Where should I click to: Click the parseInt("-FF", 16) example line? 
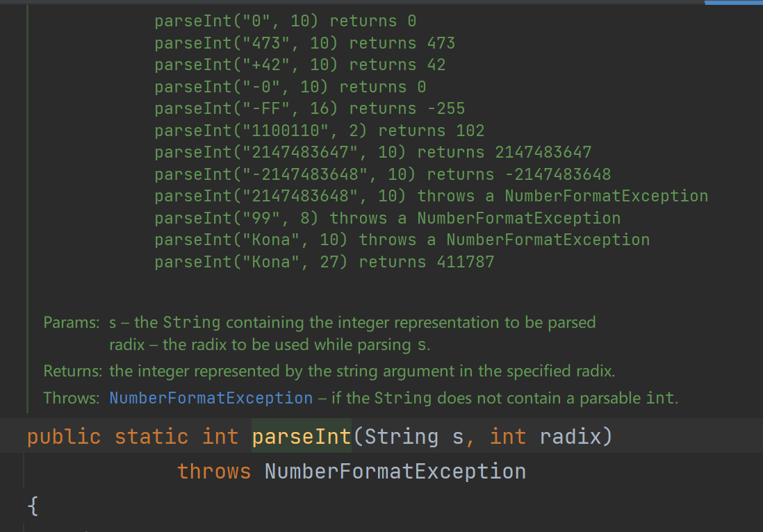[309, 108]
